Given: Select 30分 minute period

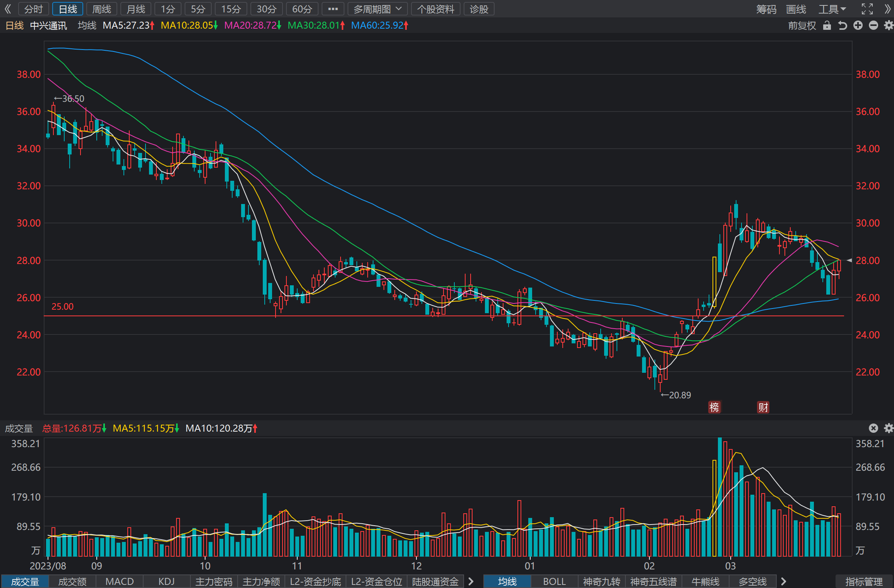Looking at the screenshot, I should (x=267, y=9).
